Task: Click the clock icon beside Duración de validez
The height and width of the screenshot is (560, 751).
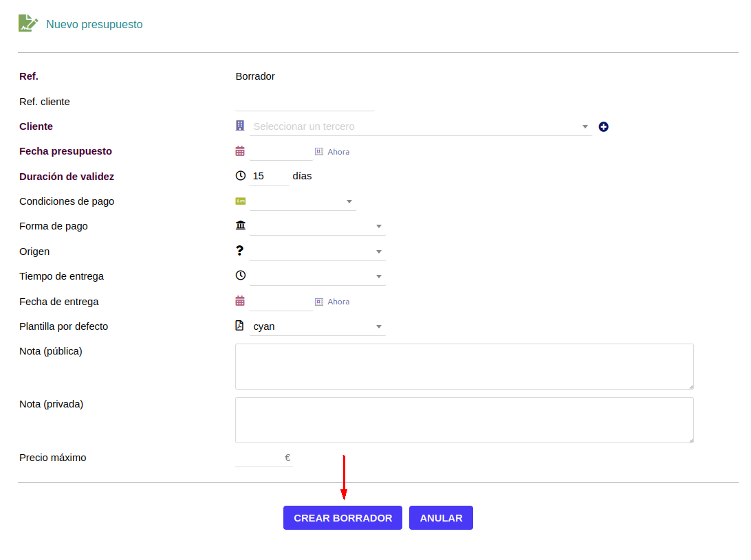Action: point(240,176)
